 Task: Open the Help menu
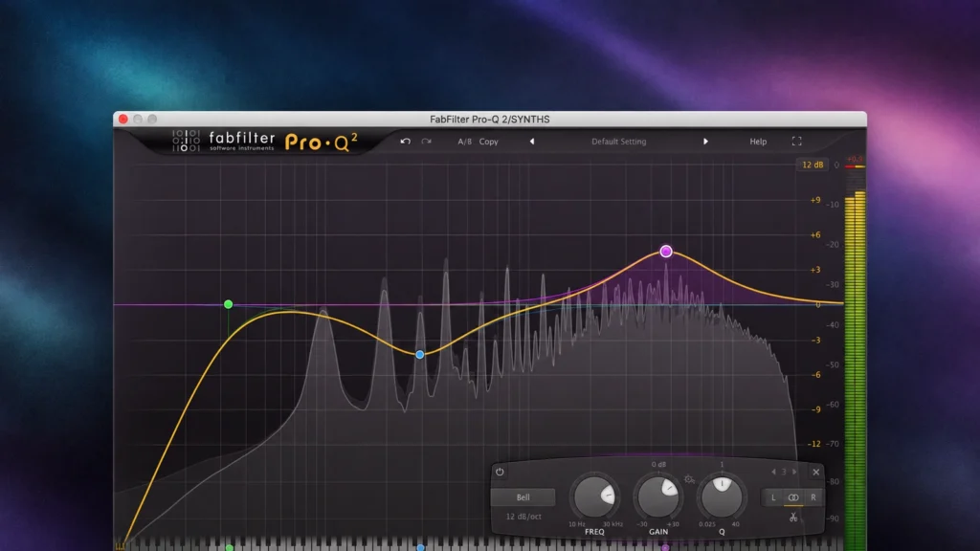click(758, 142)
